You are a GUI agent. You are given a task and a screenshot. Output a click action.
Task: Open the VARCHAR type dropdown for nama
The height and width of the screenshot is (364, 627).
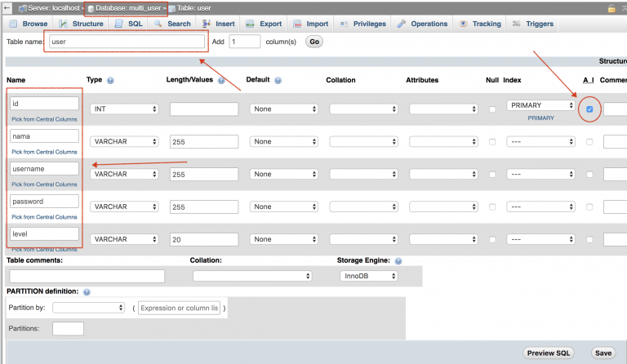(x=124, y=141)
